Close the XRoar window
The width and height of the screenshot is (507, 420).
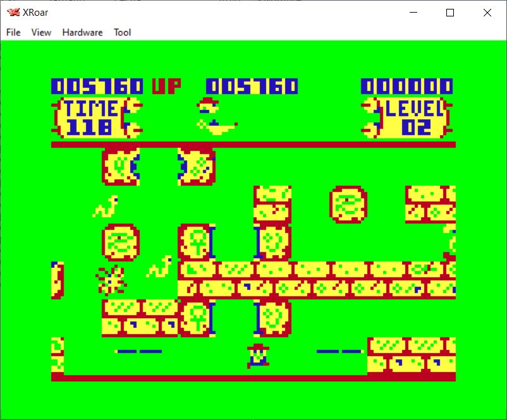[x=487, y=13]
